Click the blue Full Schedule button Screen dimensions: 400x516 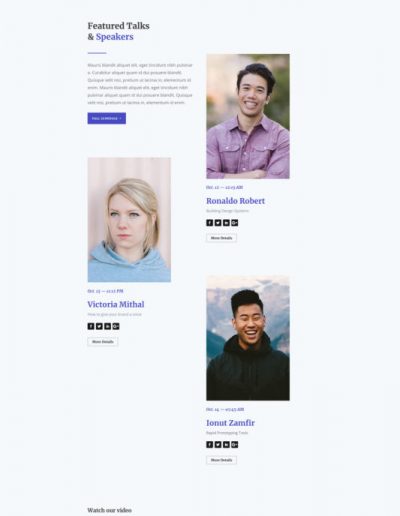point(107,118)
